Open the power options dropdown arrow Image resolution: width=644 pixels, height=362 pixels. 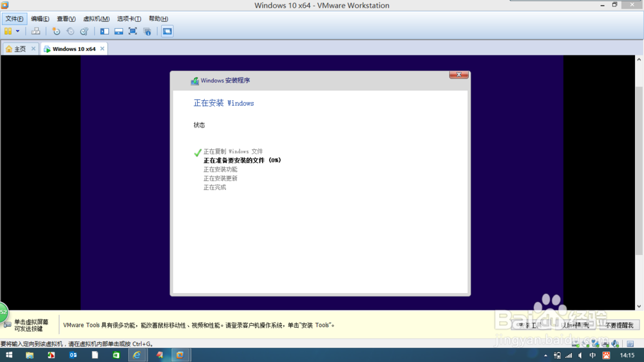(x=17, y=31)
